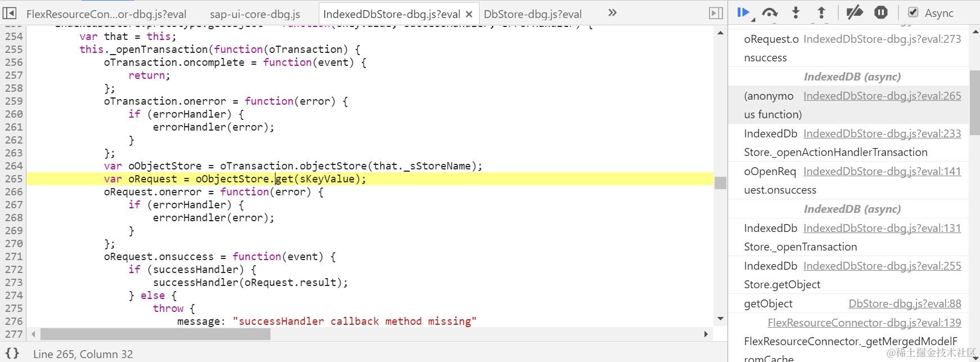
Task: Show more tabs via double chevron
Action: [612, 12]
